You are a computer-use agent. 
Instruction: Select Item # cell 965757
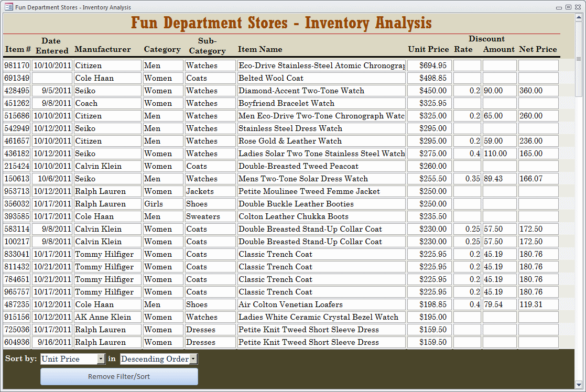pos(17,292)
